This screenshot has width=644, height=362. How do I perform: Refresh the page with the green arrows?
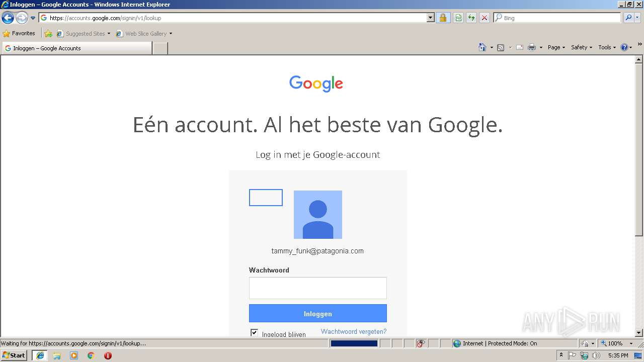tap(471, 18)
